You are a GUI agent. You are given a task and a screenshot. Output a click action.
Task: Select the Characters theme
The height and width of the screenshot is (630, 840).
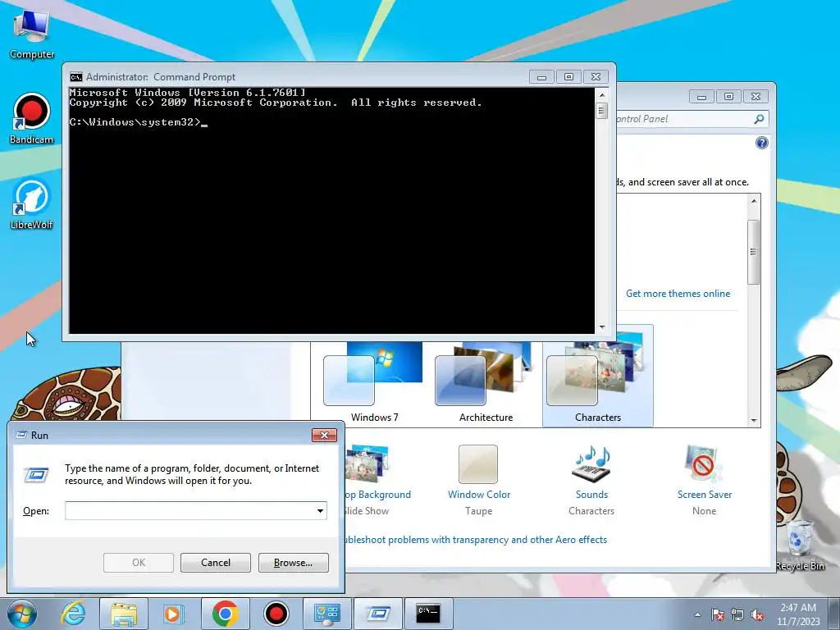[598, 377]
